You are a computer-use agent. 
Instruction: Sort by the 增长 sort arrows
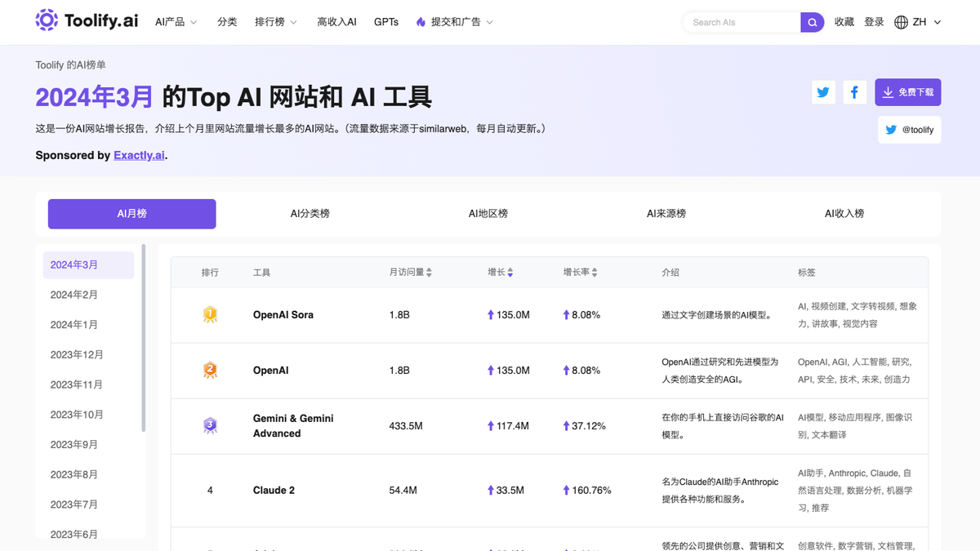[510, 273]
